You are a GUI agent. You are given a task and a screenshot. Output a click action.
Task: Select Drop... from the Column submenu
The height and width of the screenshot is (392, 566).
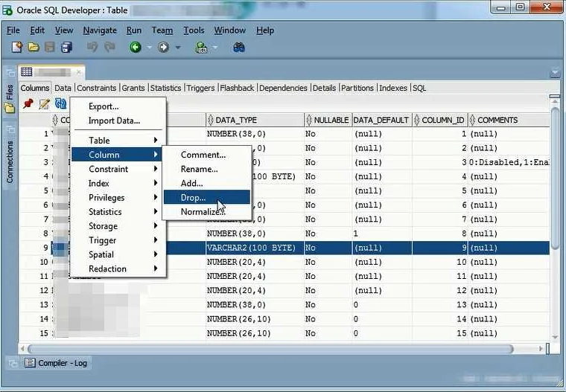(x=194, y=198)
